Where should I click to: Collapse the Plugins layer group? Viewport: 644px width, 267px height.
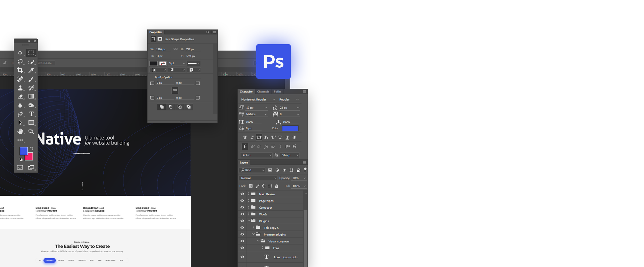pos(249,221)
